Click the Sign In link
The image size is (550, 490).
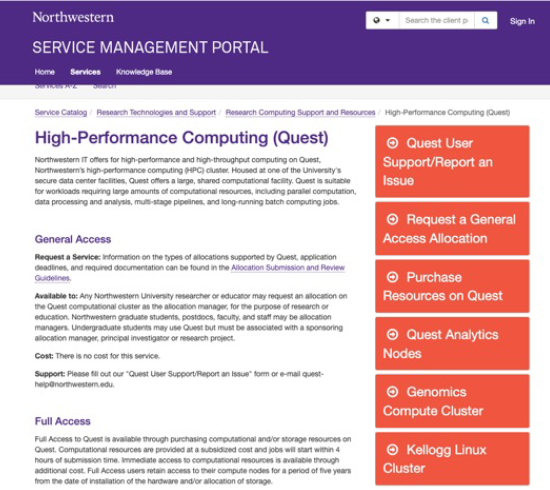[522, 21]
